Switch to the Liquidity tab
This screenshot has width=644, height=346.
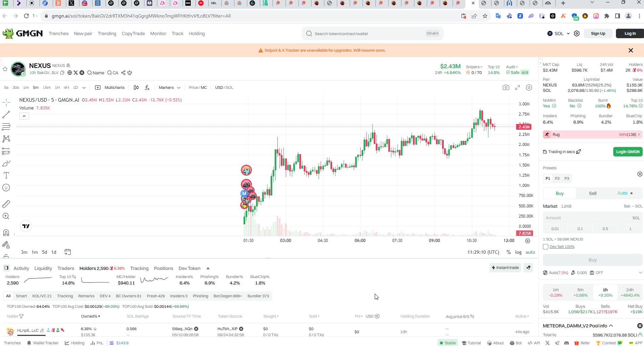(43, 268)
